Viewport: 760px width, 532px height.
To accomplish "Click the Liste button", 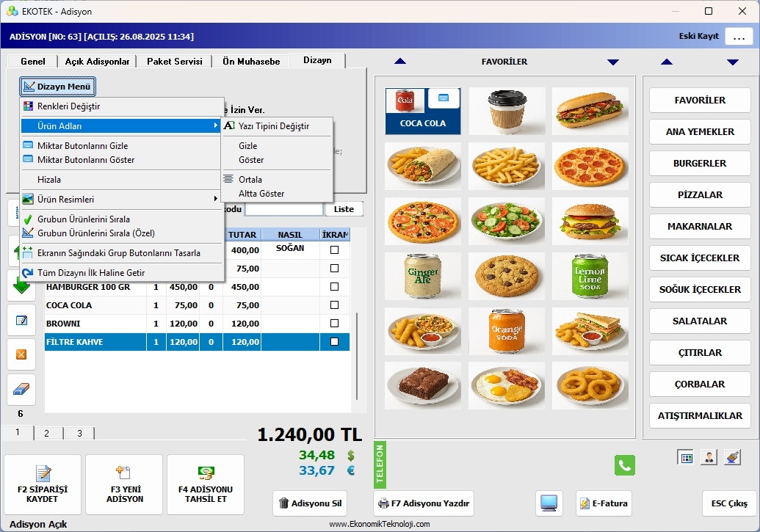I will (x=344, y=209).
